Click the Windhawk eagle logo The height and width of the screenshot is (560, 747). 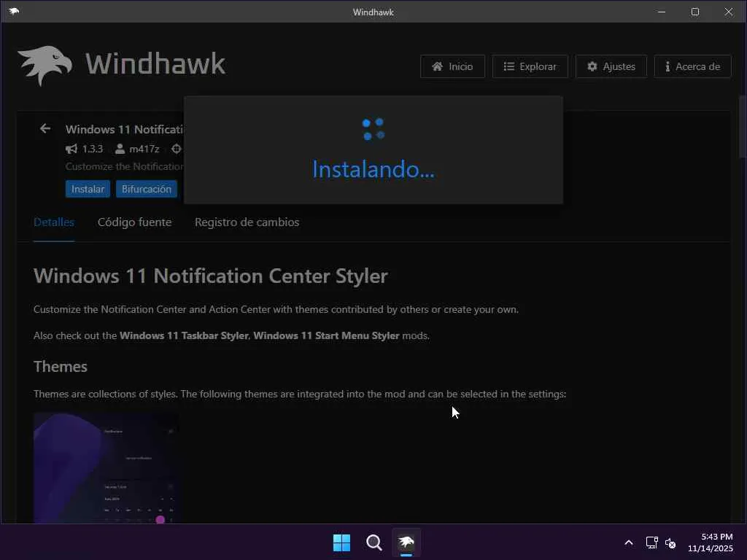[x=45, y=65]
